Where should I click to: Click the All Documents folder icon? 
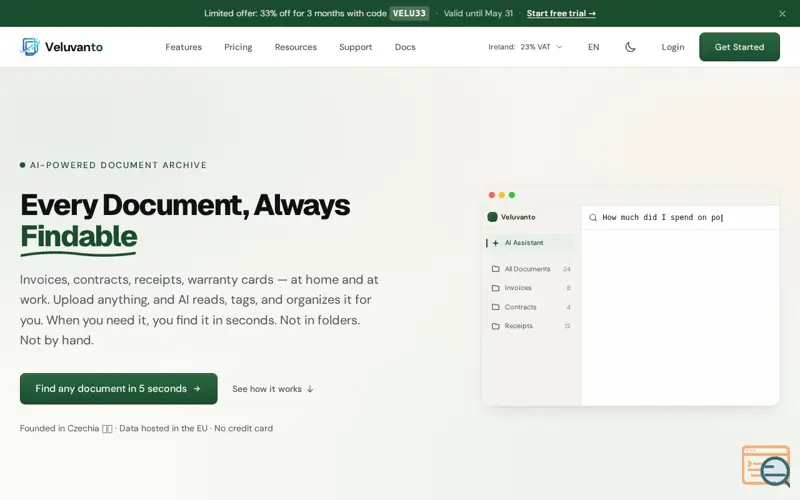pyautogui.click(x=495, y=269)
